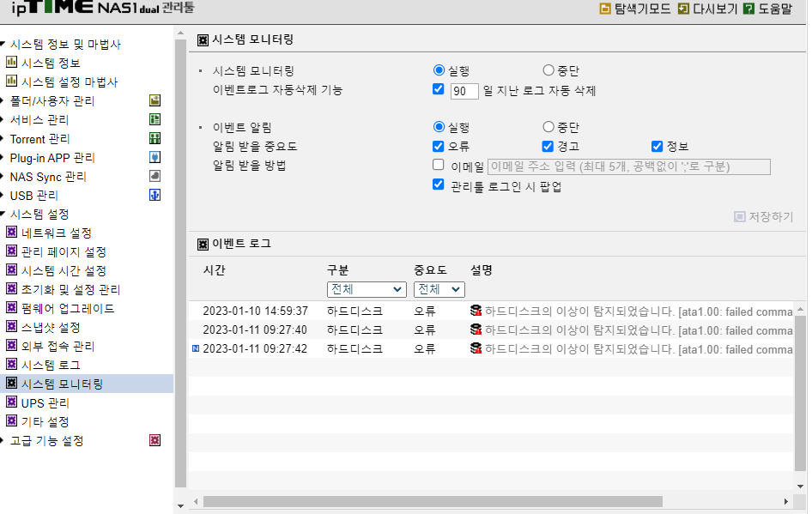Viewport: 812px width, 514px height.
Task: Open 초기화 및 설정 관리 page
Action: (x=71, y=289)
